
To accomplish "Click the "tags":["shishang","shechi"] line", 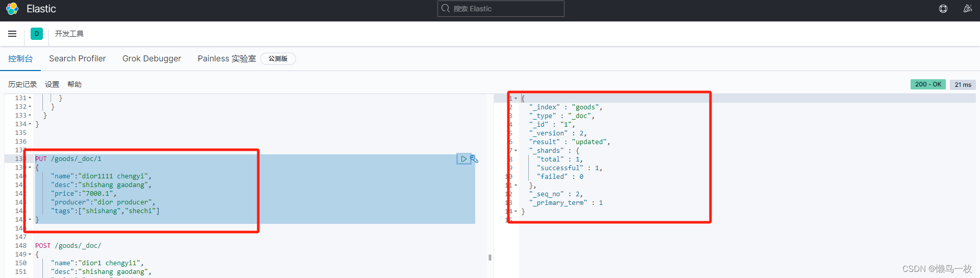I will coord(105,211).
